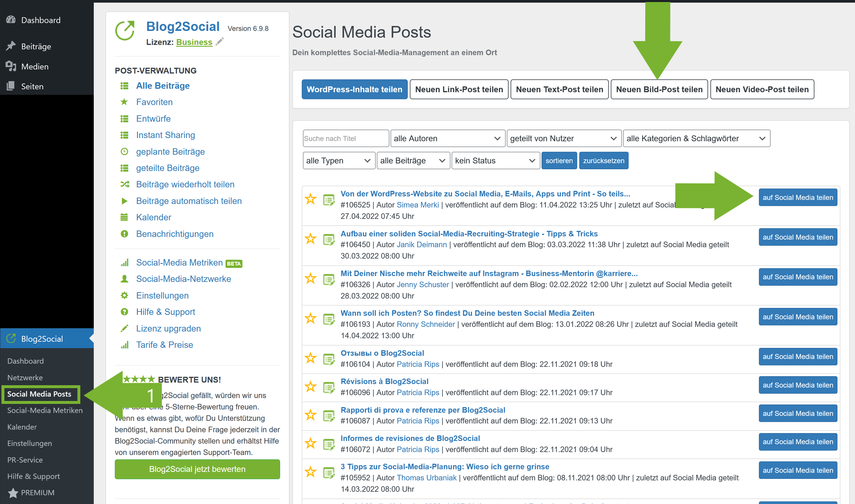Toggle favorite star for post #106450
Image resolution: width=855 pixels, height=504 pixels.
pos(311,239)
